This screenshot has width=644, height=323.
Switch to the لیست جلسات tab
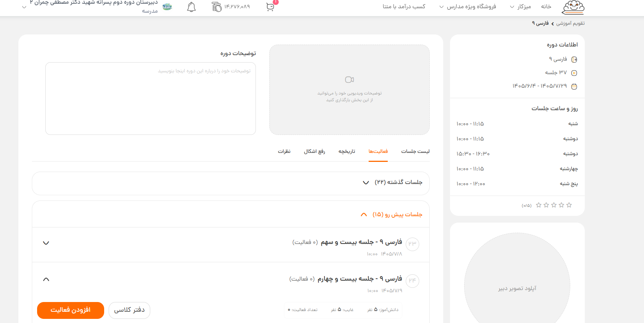click(x=415, y=151)
